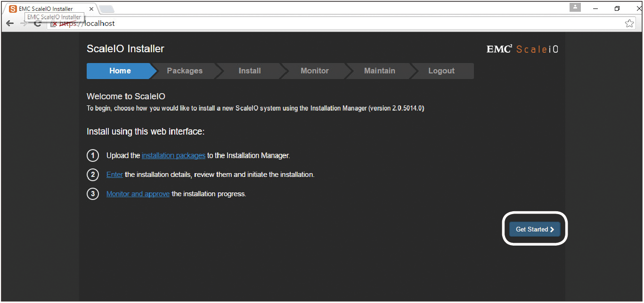Close the EMC ScaleIO Installer tab

click(91, 9)
